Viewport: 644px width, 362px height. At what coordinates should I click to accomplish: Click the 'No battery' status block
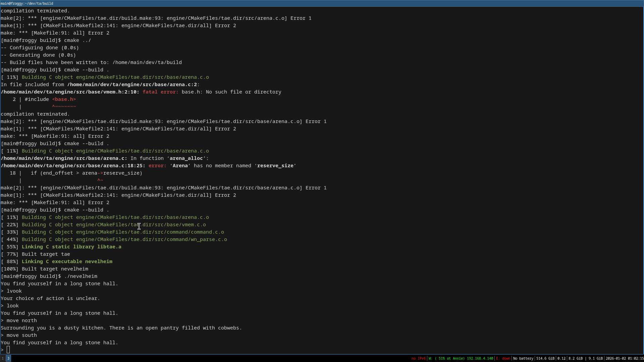(523, 358)
